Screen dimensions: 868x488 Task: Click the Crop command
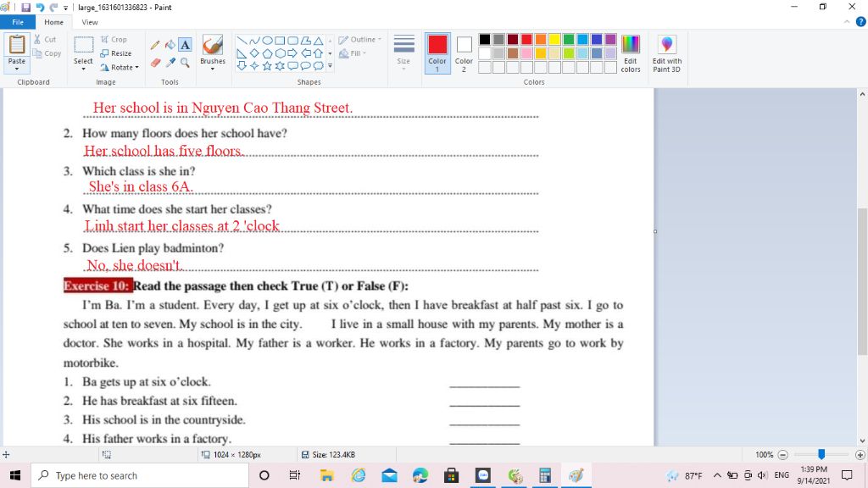coord(114,39)
